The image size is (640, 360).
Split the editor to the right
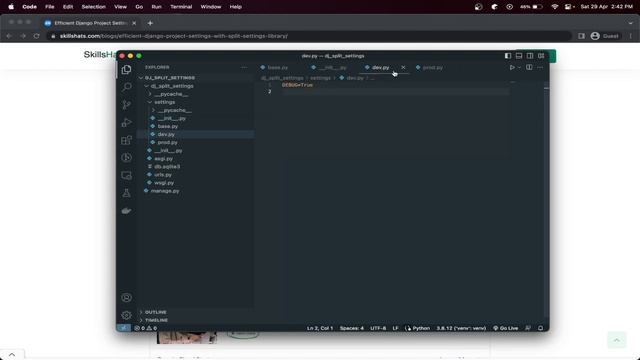click(529, 67)
